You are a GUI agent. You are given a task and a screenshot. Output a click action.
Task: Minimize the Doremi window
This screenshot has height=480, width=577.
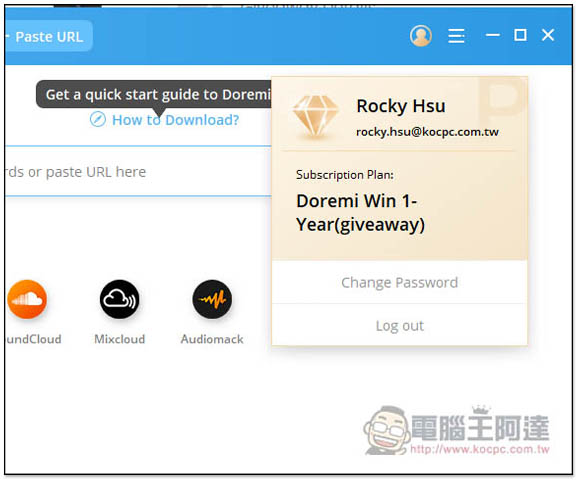(492, 35)
